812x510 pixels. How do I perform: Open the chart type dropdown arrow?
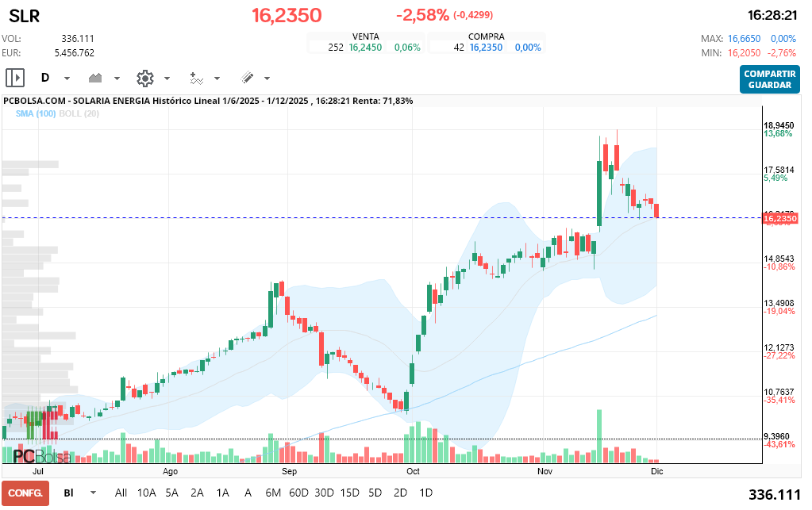(116, 79)
